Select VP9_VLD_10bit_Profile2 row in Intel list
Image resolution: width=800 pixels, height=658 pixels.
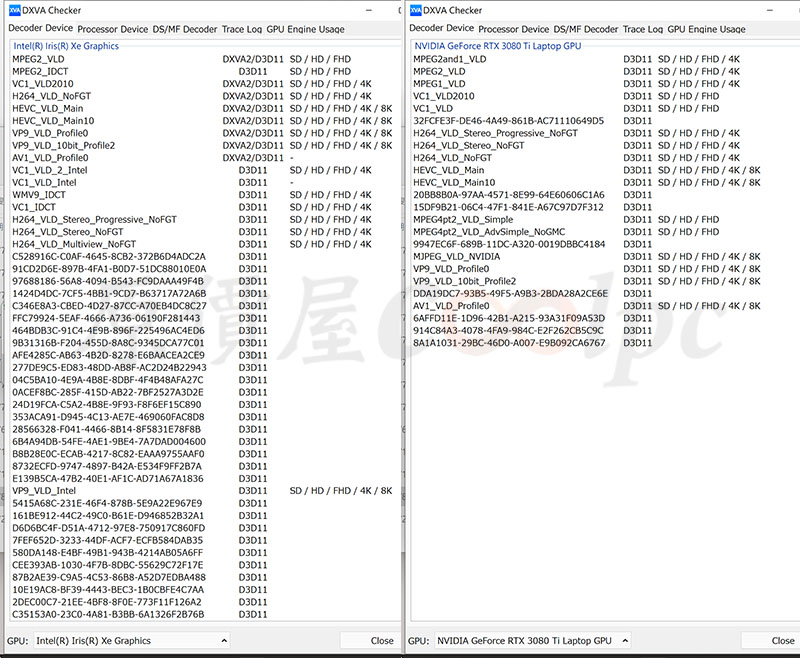tap(203, 145)
